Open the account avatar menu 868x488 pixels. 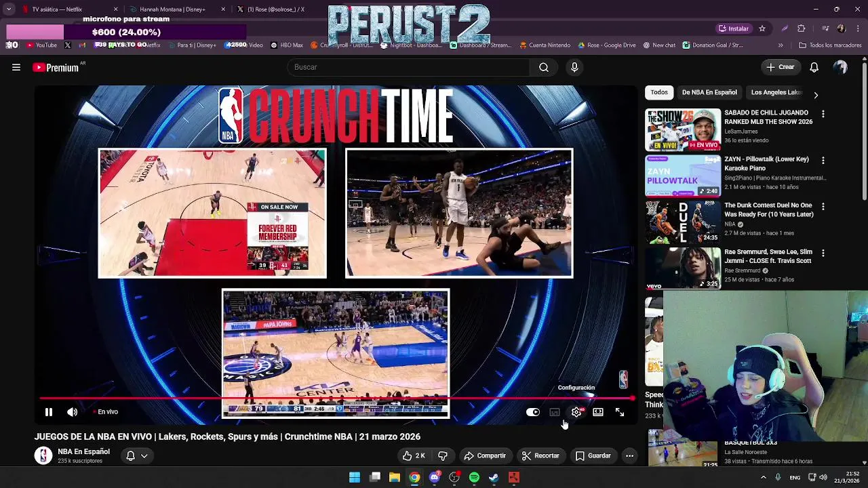click(x=840, y=67)
